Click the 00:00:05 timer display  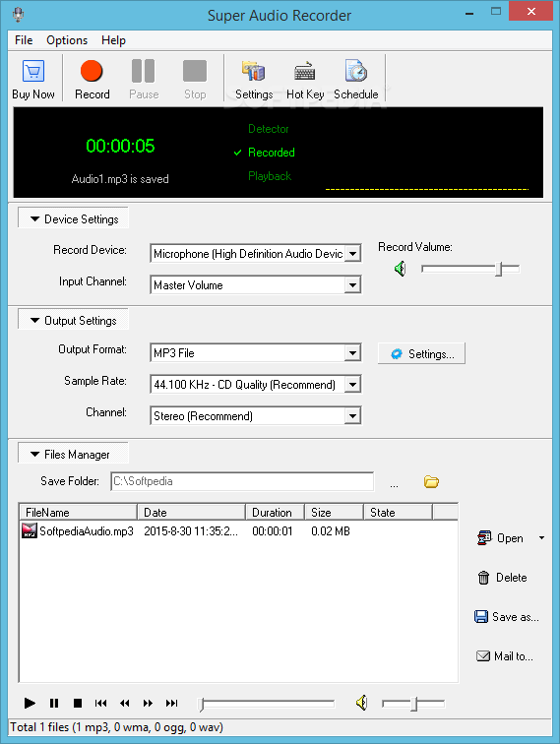click(x=120, y=146)
